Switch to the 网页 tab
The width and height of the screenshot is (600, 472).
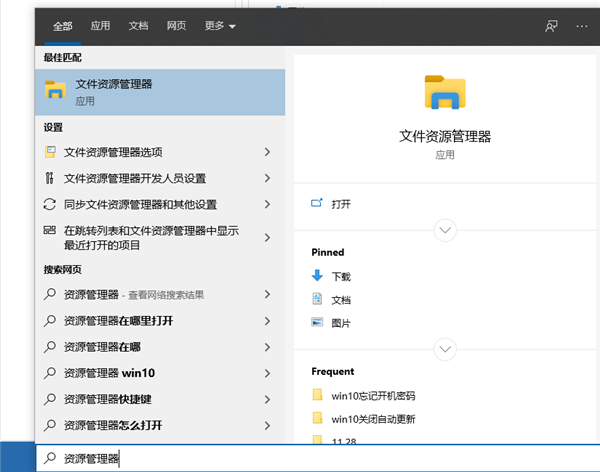coord(176,25)
